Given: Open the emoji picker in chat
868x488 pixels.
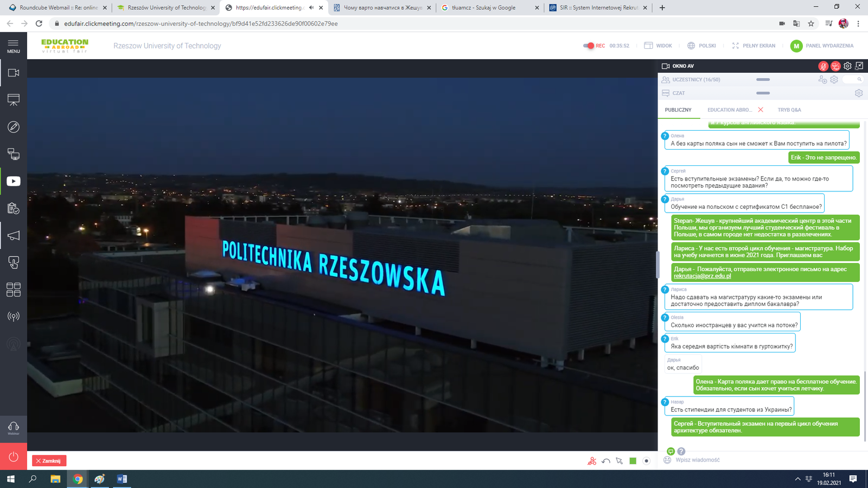Looking at the screenshot, I should tap(667, 460).
